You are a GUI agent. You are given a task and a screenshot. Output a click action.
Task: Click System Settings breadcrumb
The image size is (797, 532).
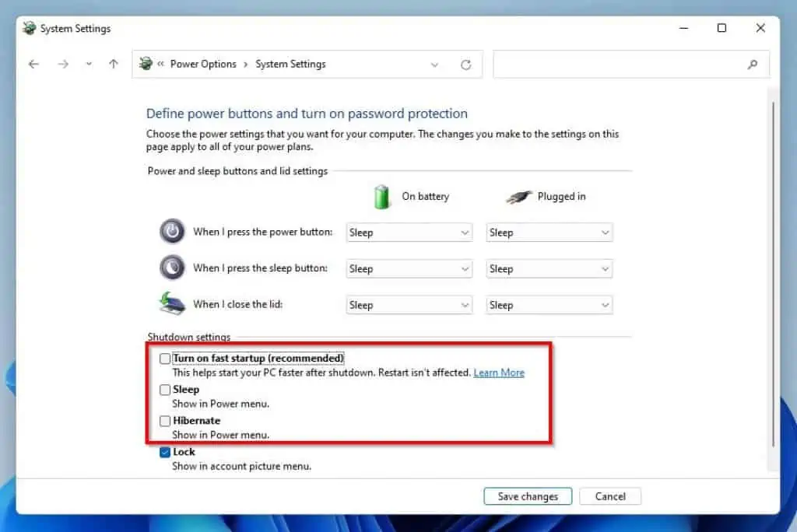pyautogui.click(x=290, y=64)
